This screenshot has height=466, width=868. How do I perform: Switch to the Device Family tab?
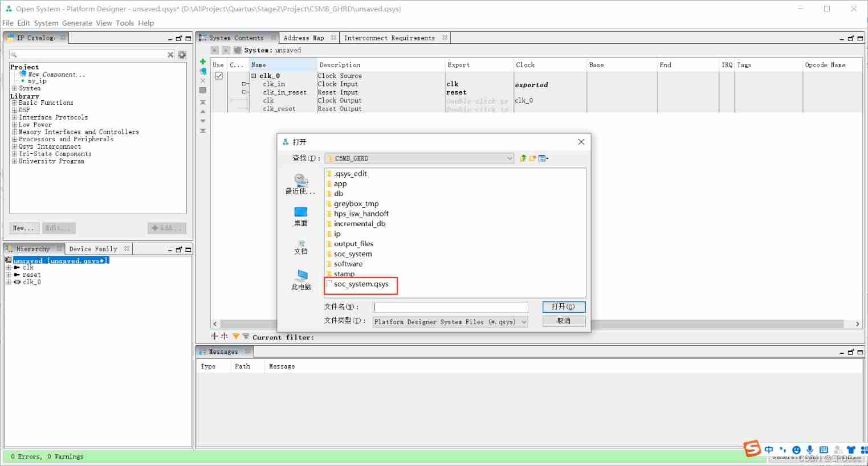[93, 249]
